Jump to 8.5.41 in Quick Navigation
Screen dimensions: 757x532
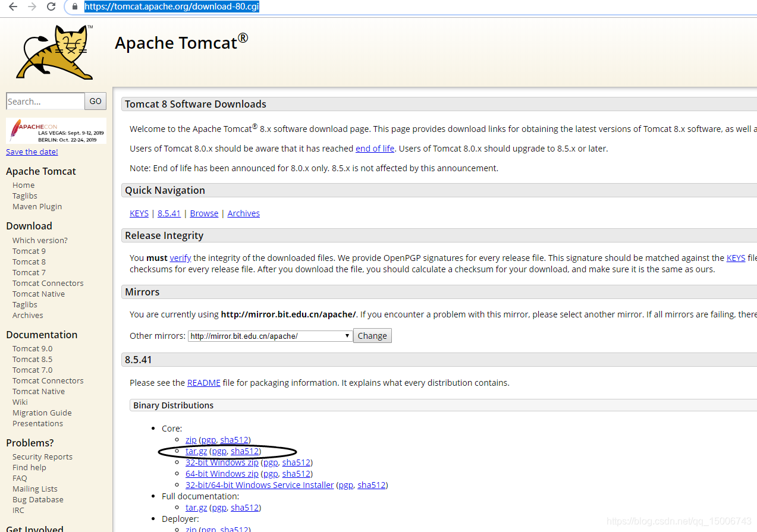coord(169,213)
